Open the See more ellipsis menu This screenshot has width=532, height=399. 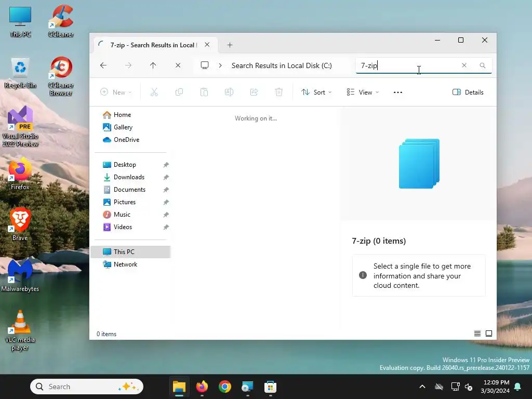tap(397, 92)
